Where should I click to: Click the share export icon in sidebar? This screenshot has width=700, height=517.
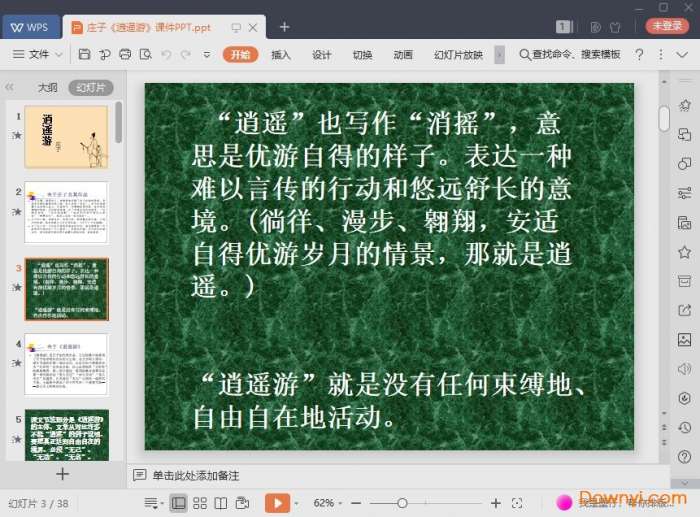(684, 310)
